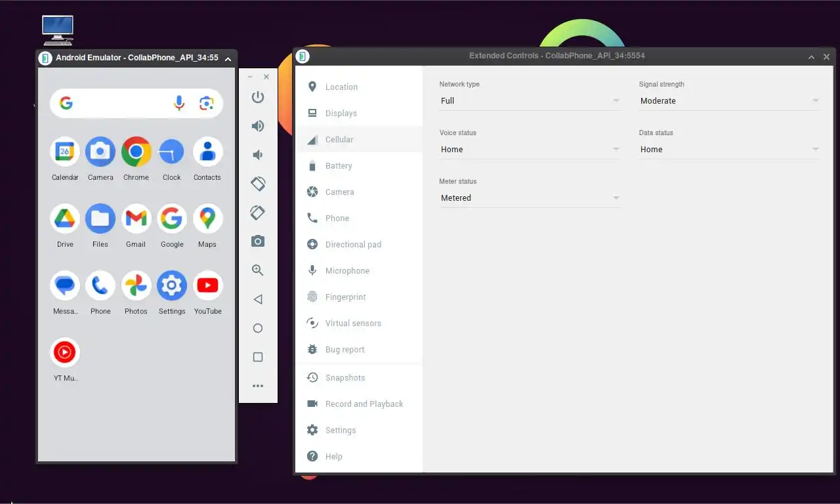This screenshot has width=840, height=504.
Task: Open the emulator's more options ellipsis
Action: [x=258, y=386]
